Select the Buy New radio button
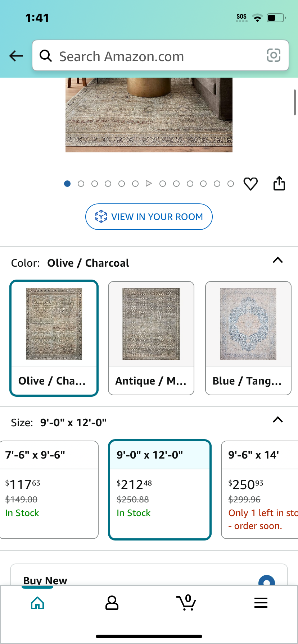 [267, 580]
